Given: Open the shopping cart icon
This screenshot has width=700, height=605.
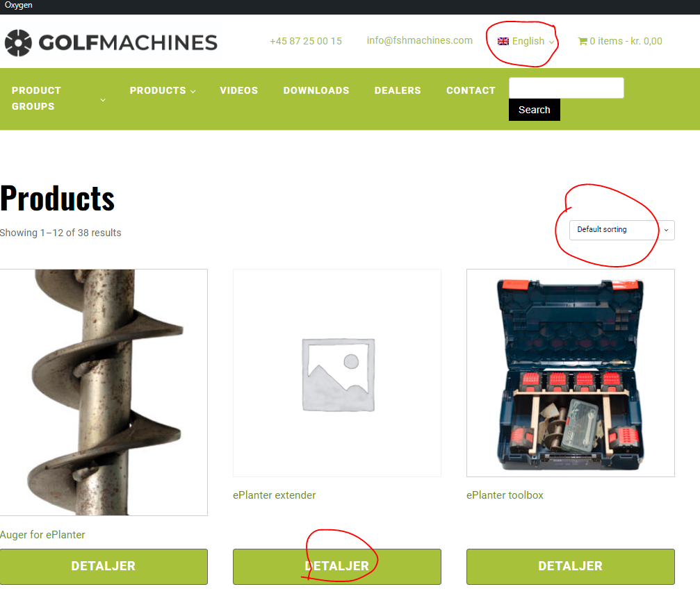Looking at the screenshot, I should click(x=583, y=41).
